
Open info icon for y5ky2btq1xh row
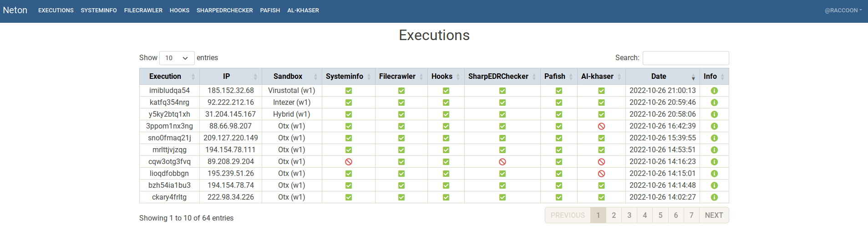point(714,114)
